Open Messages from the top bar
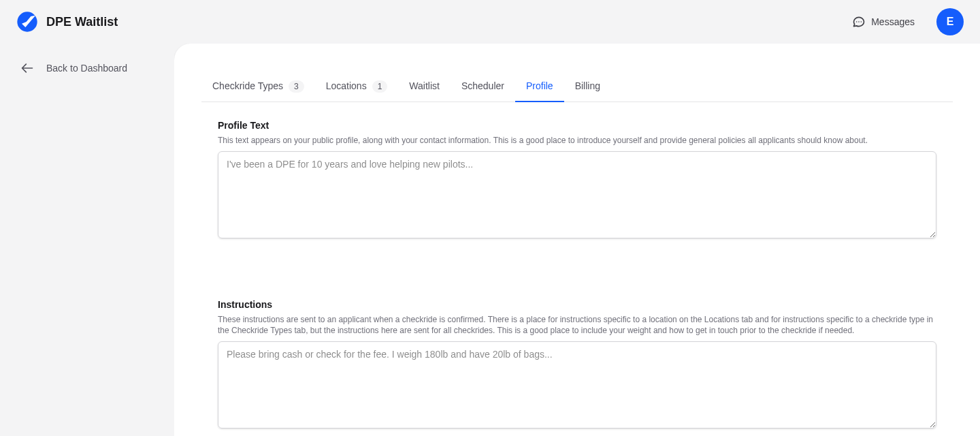980x436 pixels. tap(892, 22)
